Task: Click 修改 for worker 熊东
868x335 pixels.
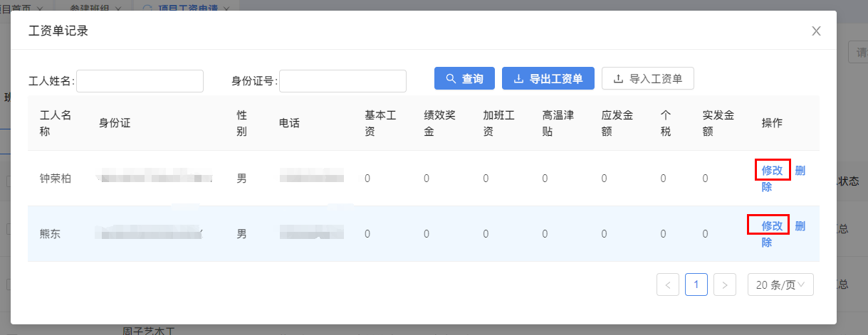Action: click(772, 225)
